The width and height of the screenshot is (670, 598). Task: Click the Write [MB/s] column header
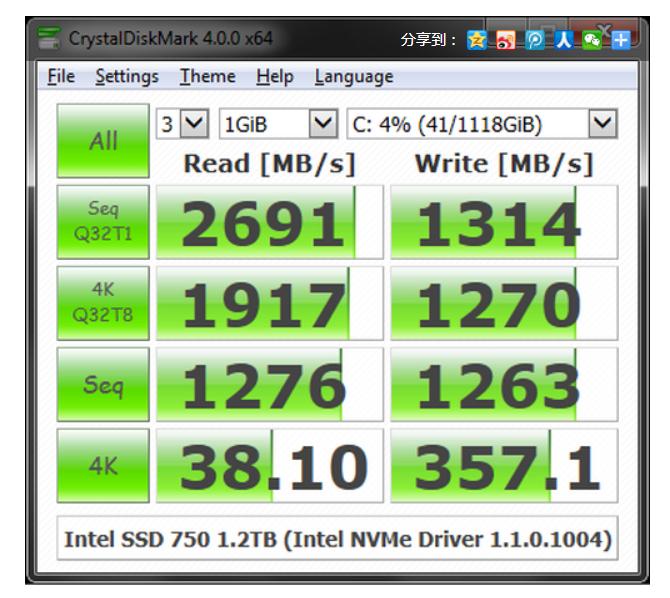pyautogui.click(x=504, y=164)
